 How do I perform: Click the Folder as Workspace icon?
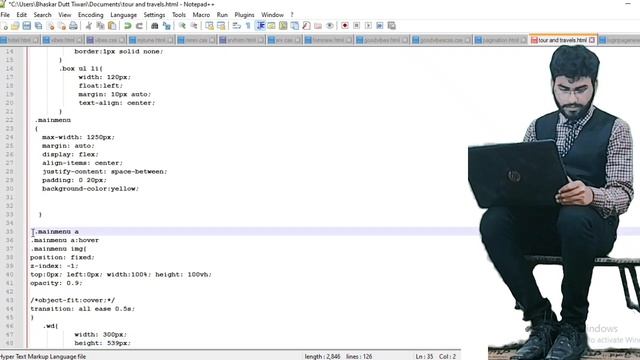(x=318, y=26)
